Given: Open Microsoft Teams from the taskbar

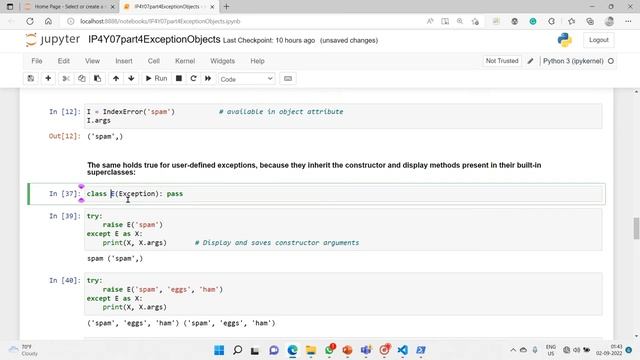Looking at the screenshot, I should (x=366, y=350).
